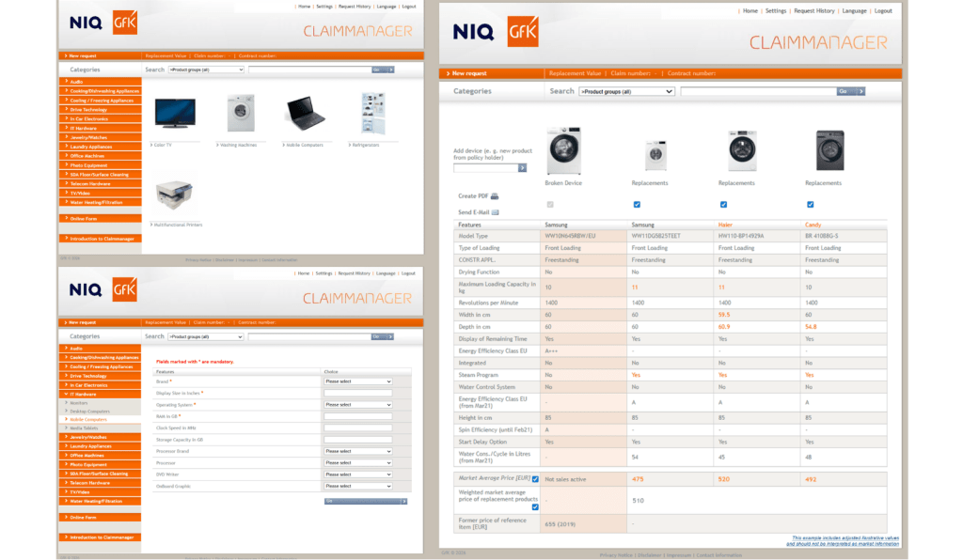Click the Create PDF printer icon

496,197
